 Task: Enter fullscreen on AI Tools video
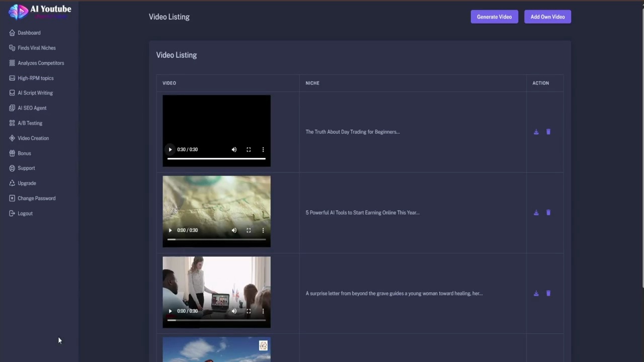pos(249,230)
